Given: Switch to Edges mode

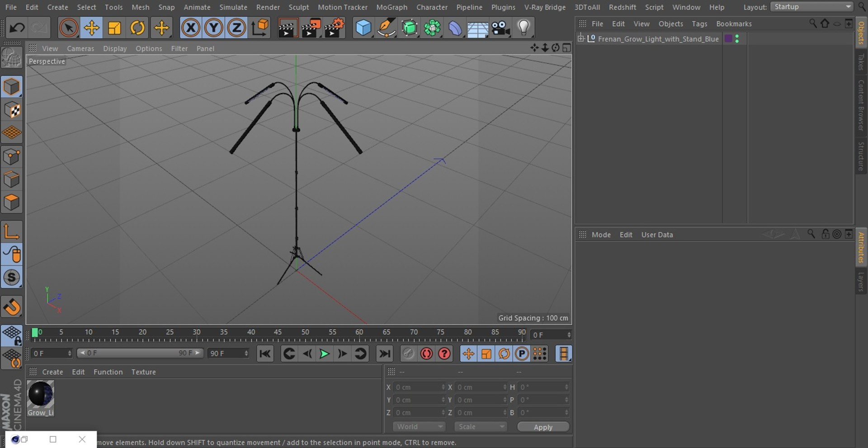Looking at the screenshot, I should pyautogui.click(x=12, y=179).
